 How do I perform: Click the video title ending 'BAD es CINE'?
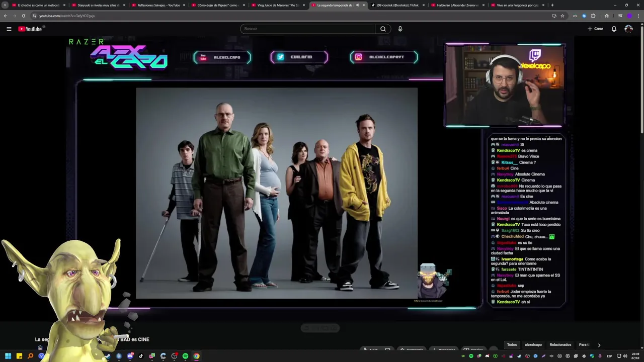point(92,339)
